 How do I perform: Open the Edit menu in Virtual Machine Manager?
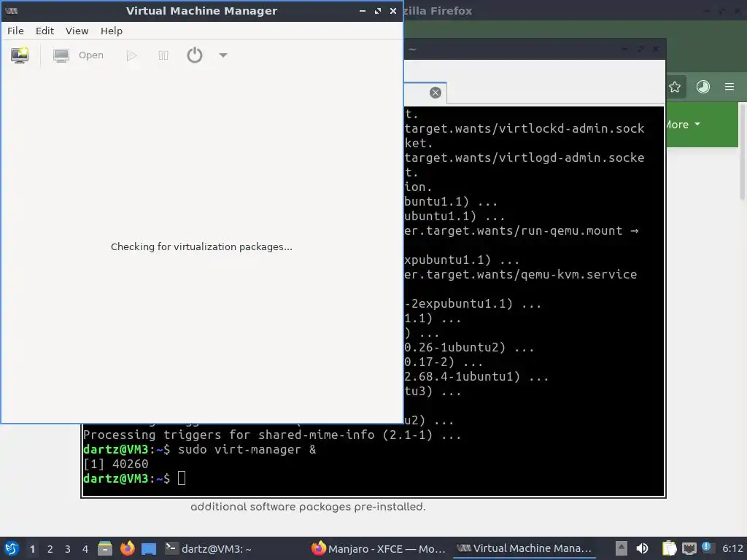pos(44,31)
